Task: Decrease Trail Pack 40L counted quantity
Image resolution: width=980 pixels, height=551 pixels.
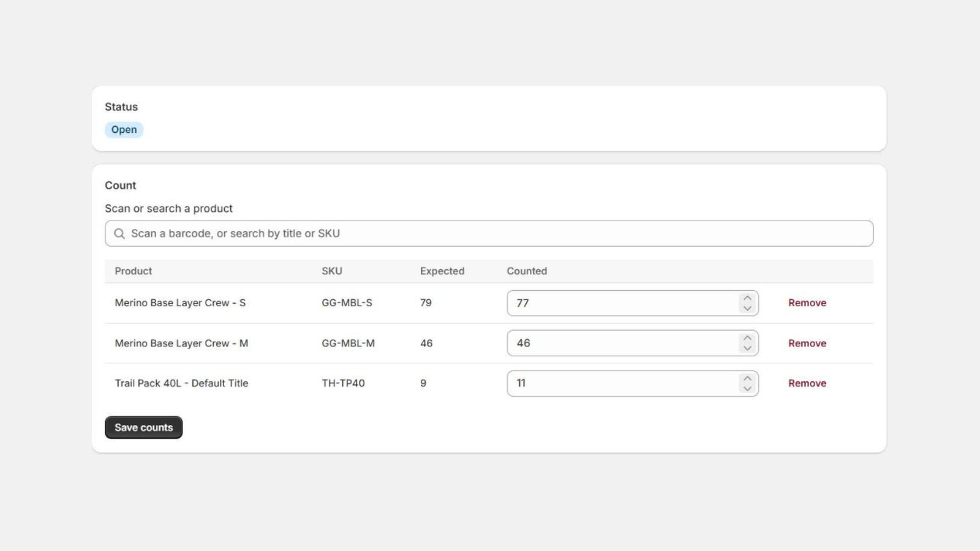Action: 747,389
